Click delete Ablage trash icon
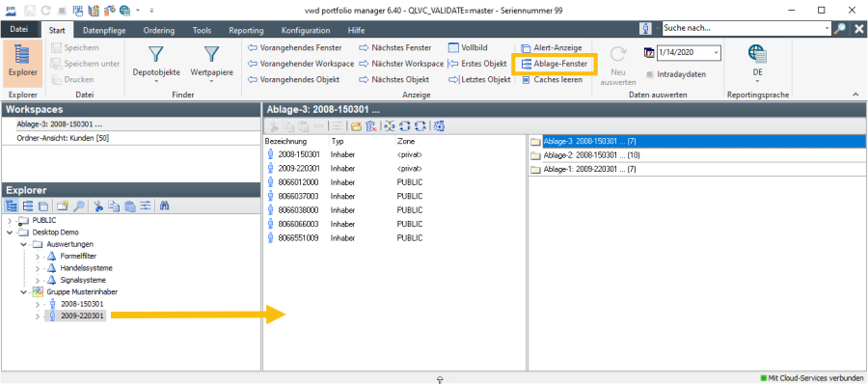The width and height of the screenshot is (868, 384). click(371, 126)
